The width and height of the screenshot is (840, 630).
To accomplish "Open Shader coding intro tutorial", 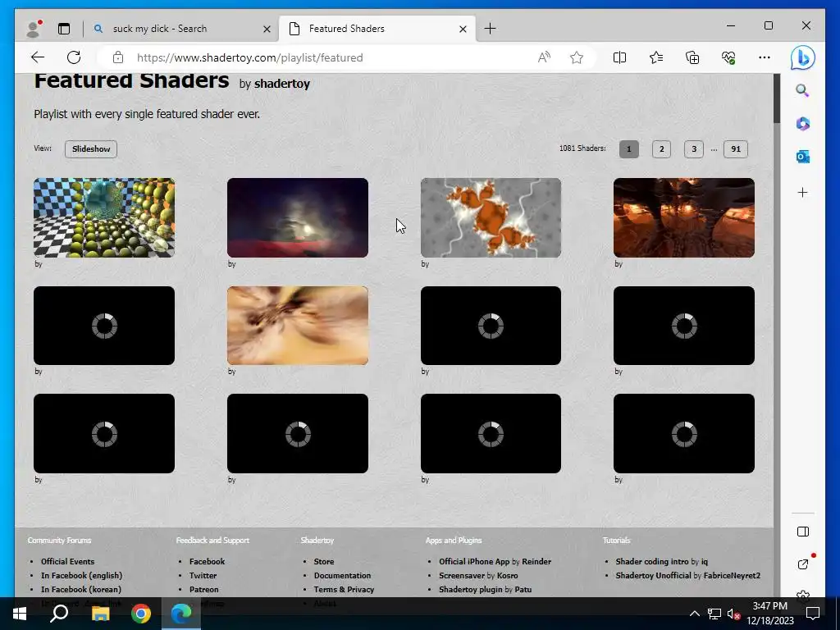I will click(652, 561).
